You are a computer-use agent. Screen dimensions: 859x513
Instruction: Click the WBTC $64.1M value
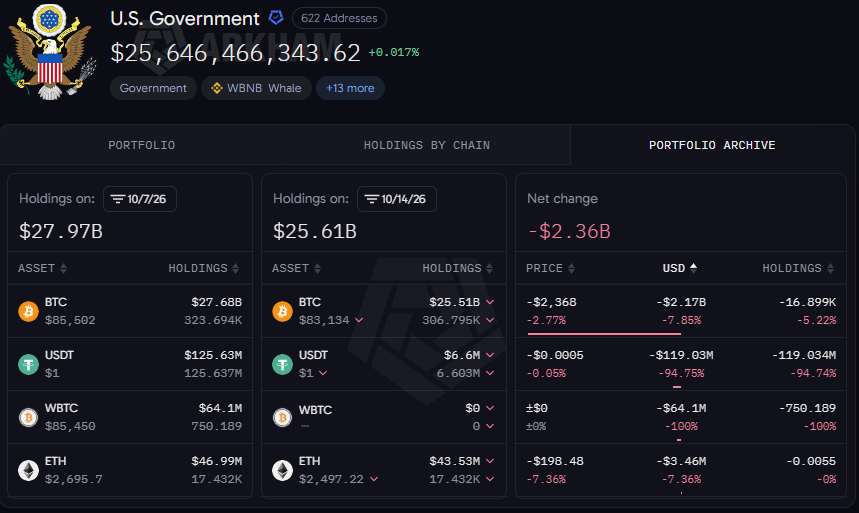coord(220,408)
